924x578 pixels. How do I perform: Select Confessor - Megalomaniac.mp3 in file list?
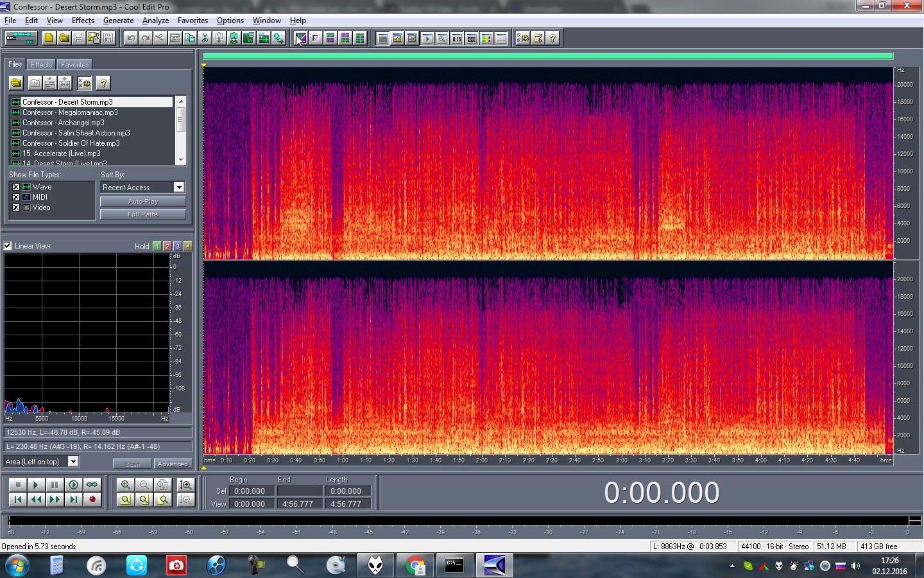click(x=70, y=112)
